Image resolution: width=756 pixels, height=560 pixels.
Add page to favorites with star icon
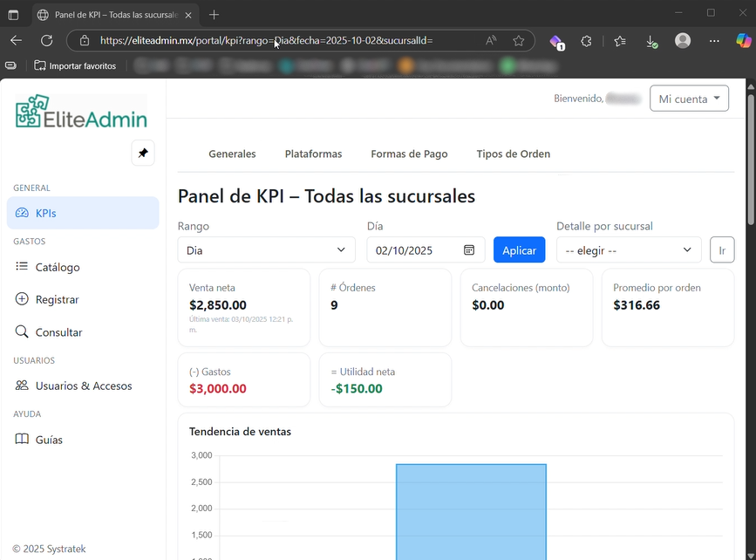tap(519, 40)
